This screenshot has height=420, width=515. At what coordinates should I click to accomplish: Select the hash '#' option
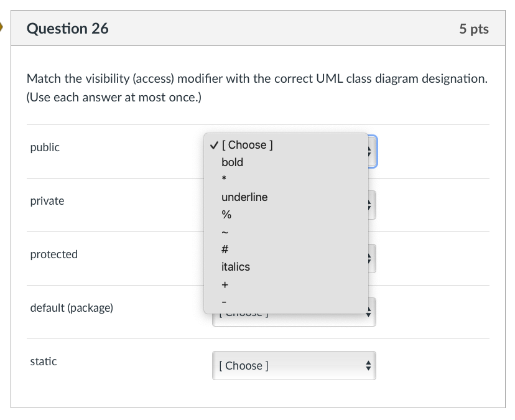click(x=226, y=250)
